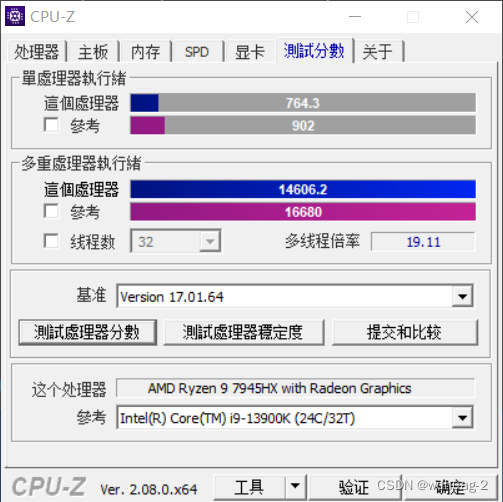Click the 測試處理器分數 button

[87, 332]
